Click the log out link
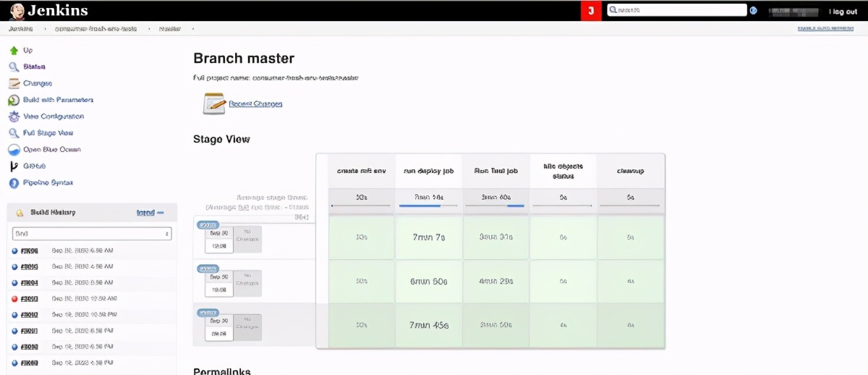This screenshot has width=868, height=375. click(843, 12)
